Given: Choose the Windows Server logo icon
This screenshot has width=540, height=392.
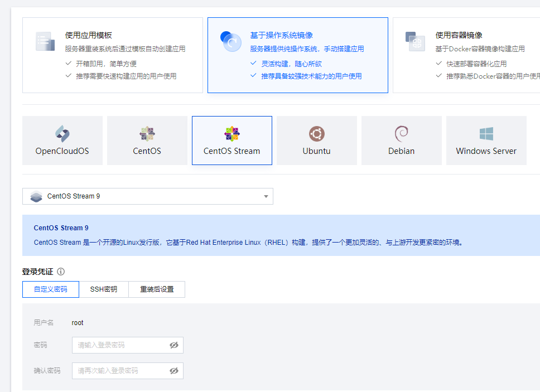Looking at the screenshot, I should pos(486,134).
